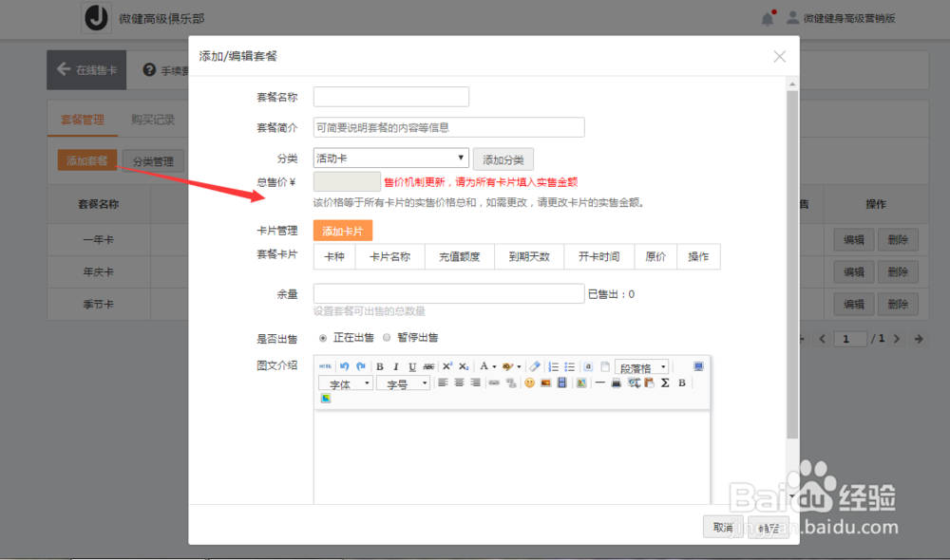Apply bold formatting in editor
950x560 pixels.
(x=380, y=366)
